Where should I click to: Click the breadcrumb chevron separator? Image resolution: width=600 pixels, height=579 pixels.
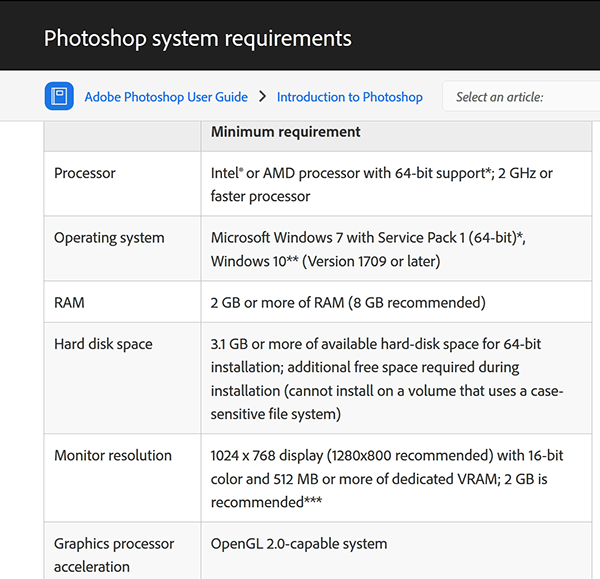(x=262, y=96)
